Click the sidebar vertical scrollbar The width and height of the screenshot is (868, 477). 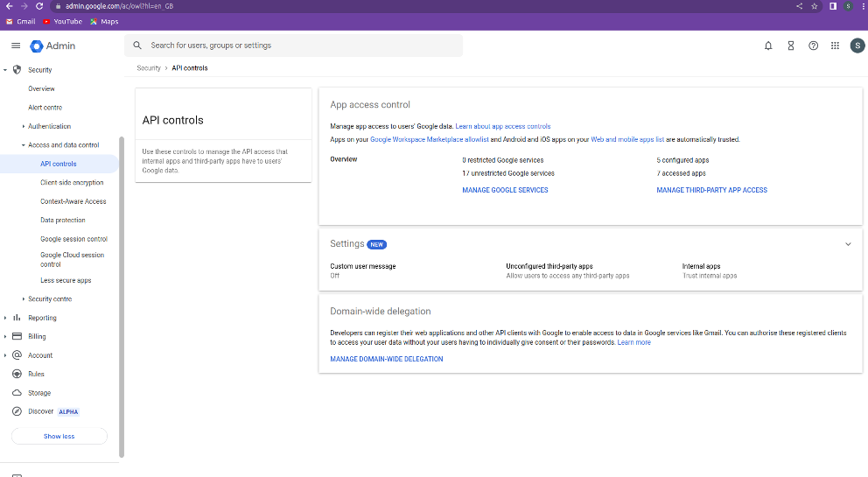122,297
